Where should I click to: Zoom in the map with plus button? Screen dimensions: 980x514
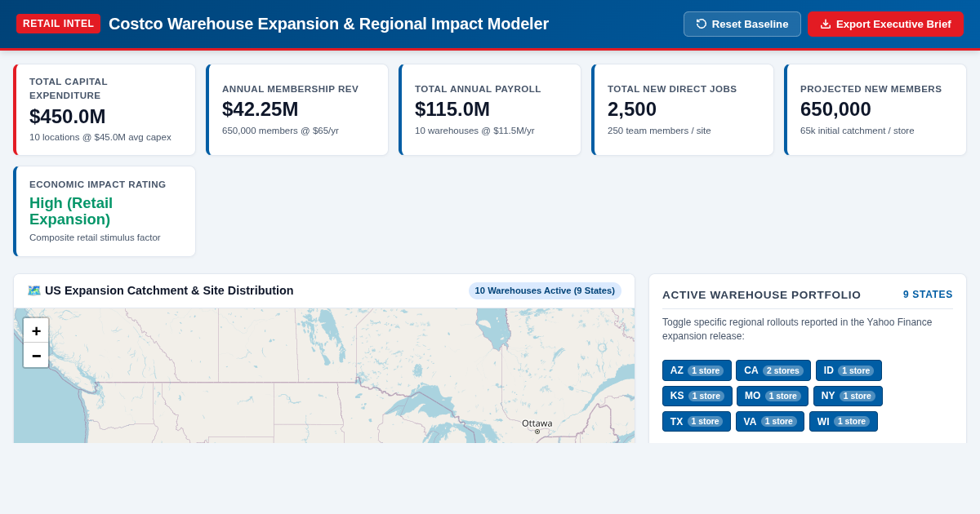(36, 330)
